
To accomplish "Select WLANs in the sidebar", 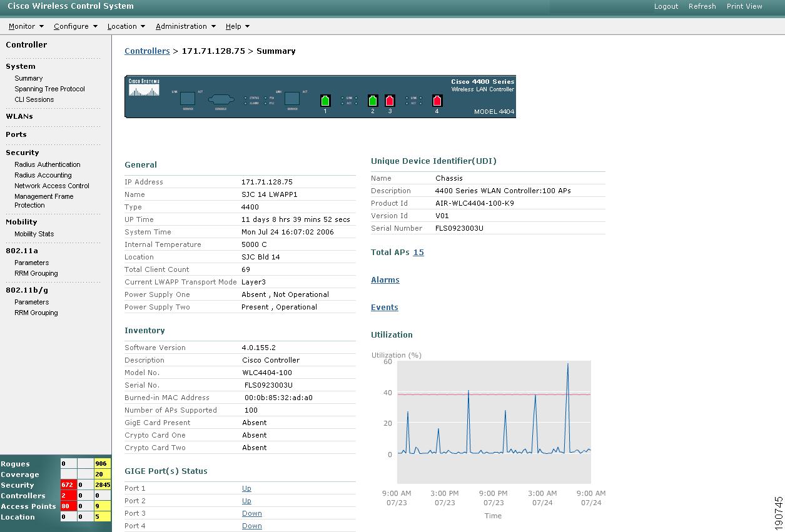I will click(x=19, y=116).
